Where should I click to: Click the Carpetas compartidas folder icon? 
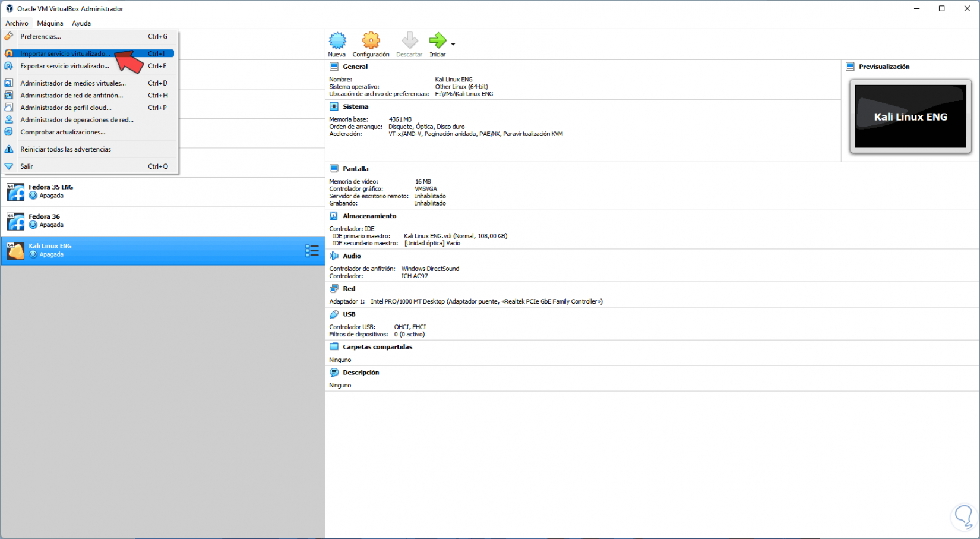click(x=334, y=347)
